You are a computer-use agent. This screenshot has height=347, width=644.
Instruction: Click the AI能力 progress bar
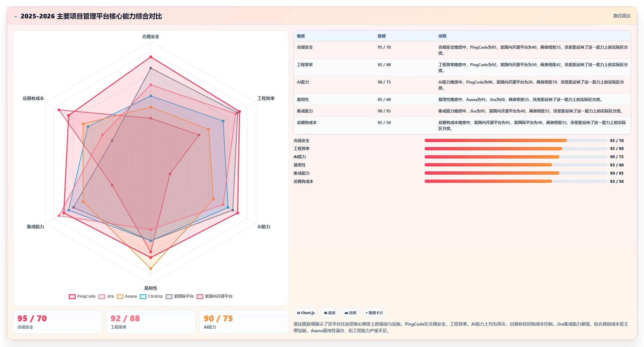pos(516,157)
